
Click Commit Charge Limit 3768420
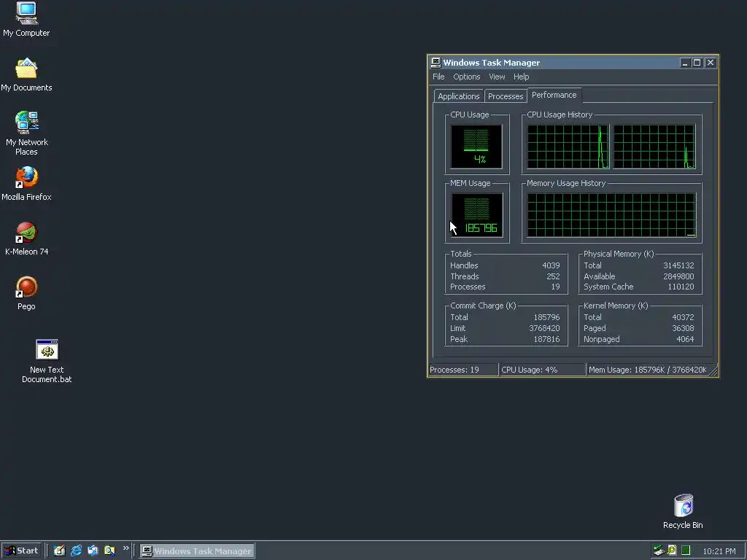[x=544, y=328]
